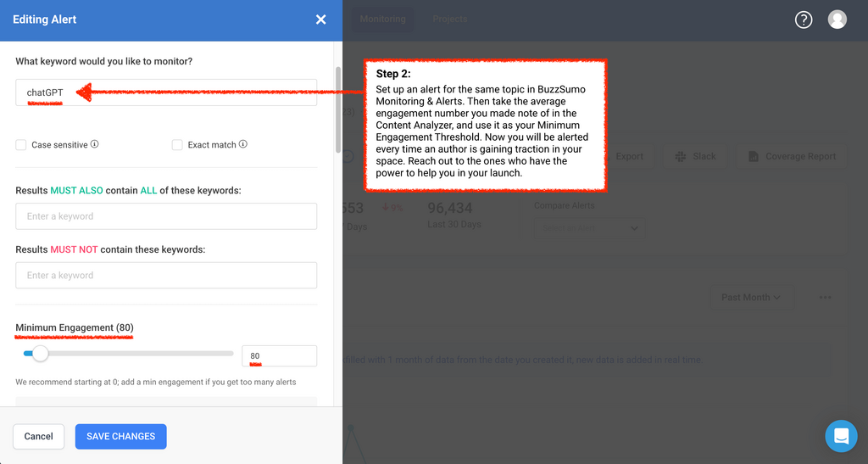Open the user profile avatar

[x=837, y=20]
